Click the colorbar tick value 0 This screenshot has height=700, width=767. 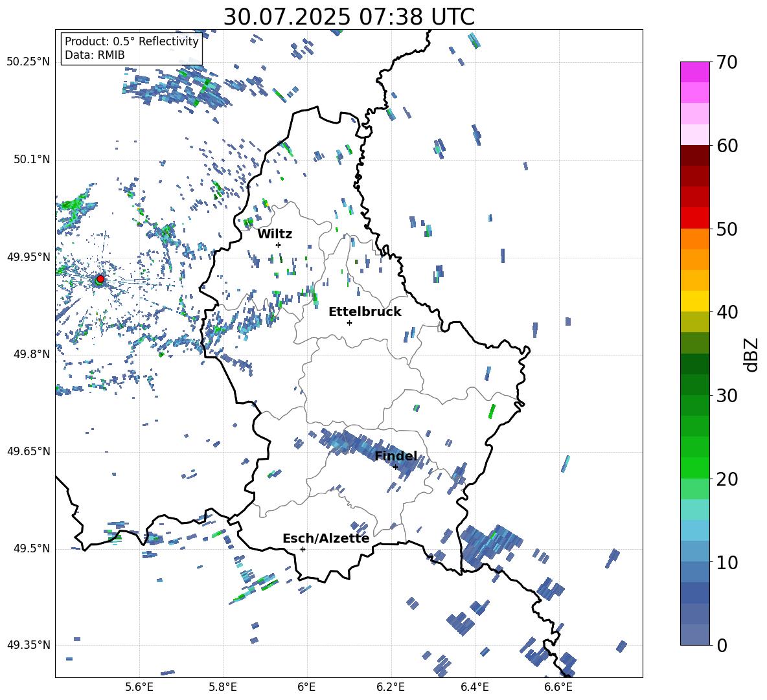pos(722,645)
